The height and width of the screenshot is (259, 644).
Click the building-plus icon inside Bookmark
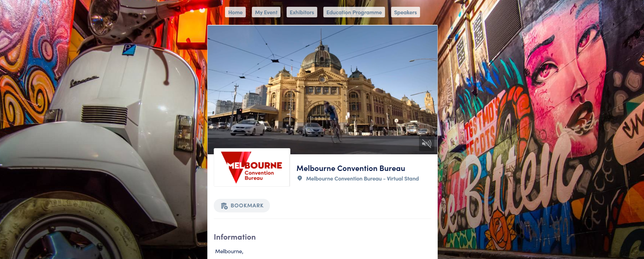click(x=224, y=206)
